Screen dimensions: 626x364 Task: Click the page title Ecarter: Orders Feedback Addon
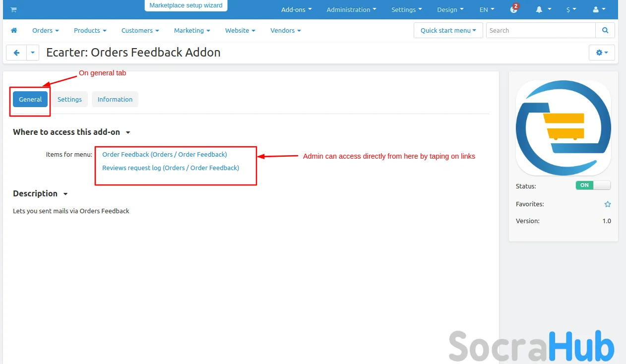pyautogui.click(x=133, y=53)
